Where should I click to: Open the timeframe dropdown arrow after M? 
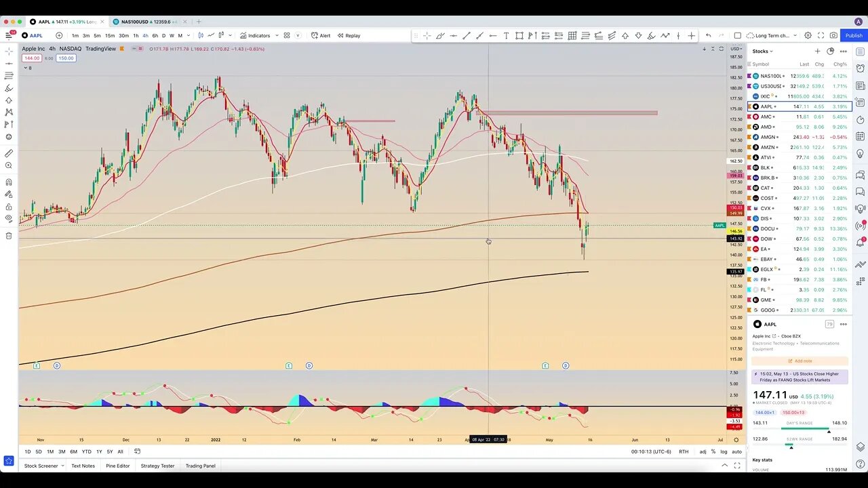[x=188, y=35]
